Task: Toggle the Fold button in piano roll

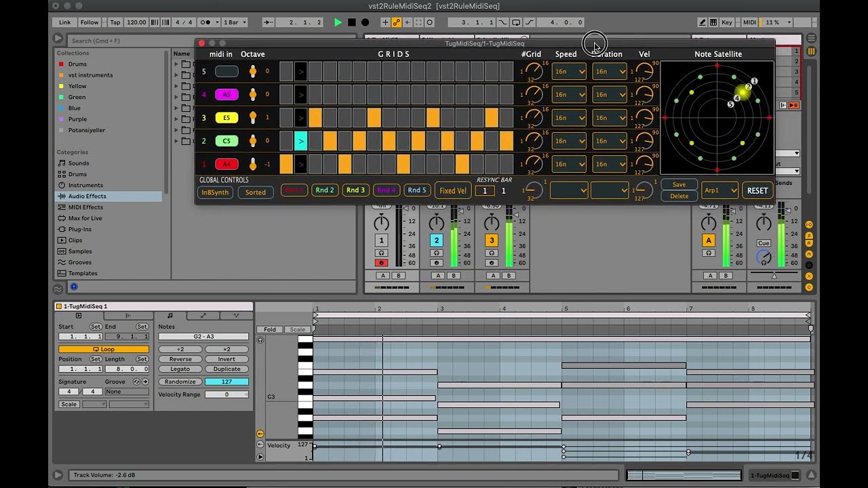Action: coord(270,329)
